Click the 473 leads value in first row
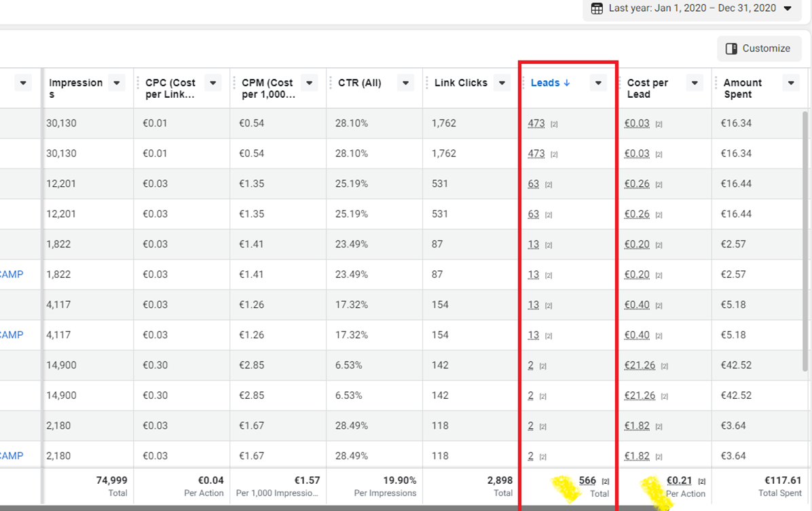 click(x=536, y=124)
